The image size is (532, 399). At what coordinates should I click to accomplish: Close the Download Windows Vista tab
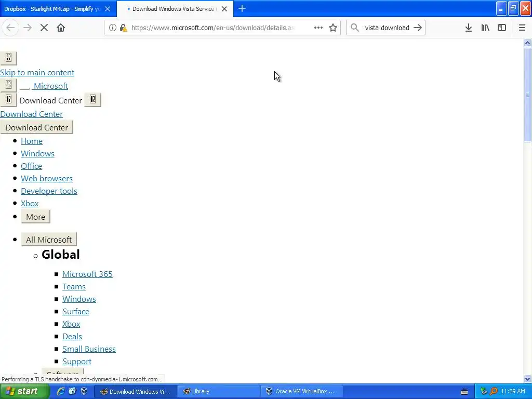224,9
